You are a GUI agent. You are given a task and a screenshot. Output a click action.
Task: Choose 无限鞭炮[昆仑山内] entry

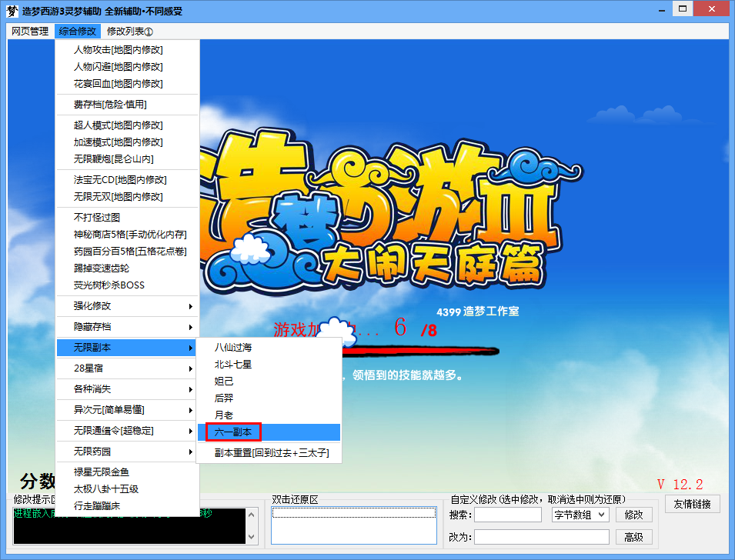pyautogui.click(x=128, y=159)
